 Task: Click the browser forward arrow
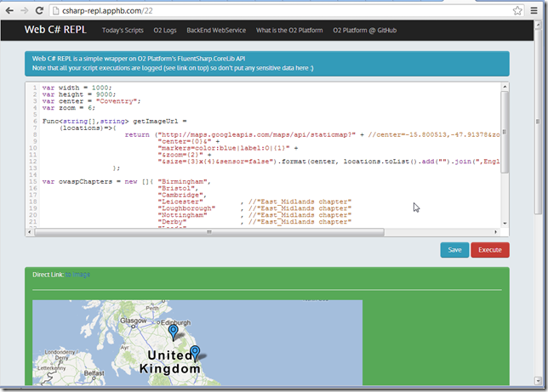24,10
